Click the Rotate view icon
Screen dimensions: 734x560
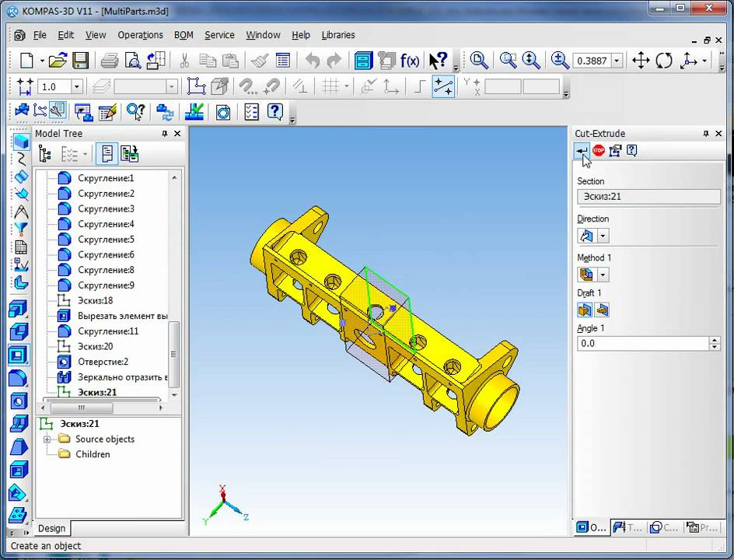(x=664, y=61)
